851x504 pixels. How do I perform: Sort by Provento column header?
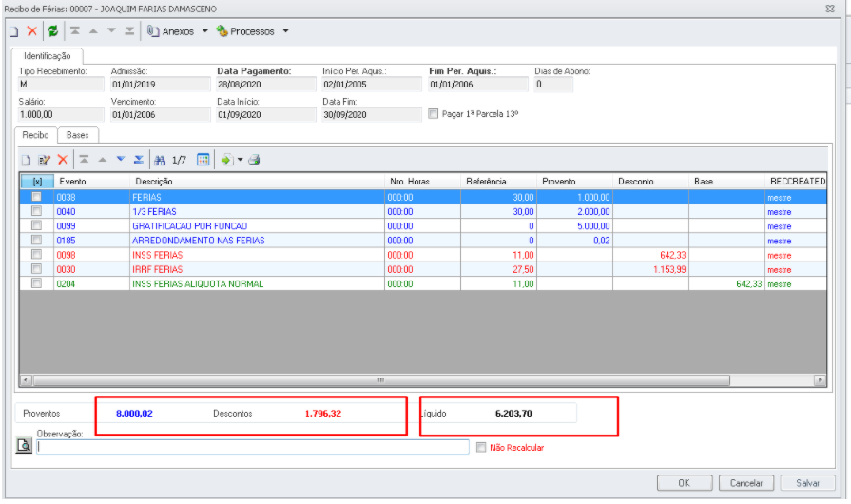pyautogui.click(x=574, y=182)
